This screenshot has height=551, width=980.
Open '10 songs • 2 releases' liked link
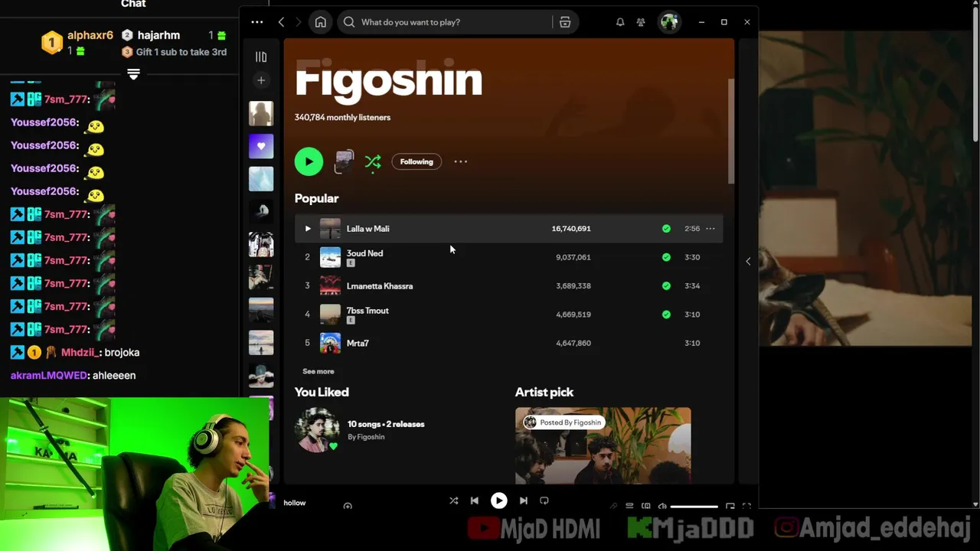[x=386, y=424]
